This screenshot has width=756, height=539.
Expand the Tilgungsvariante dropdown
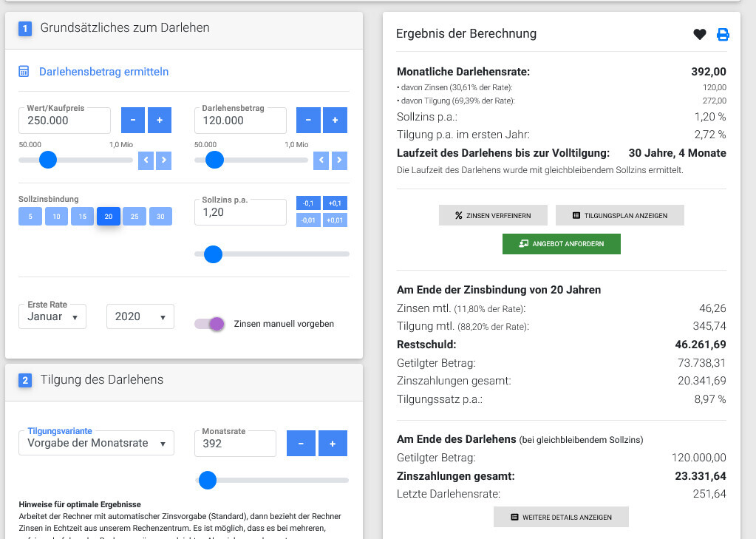[96, 444]
